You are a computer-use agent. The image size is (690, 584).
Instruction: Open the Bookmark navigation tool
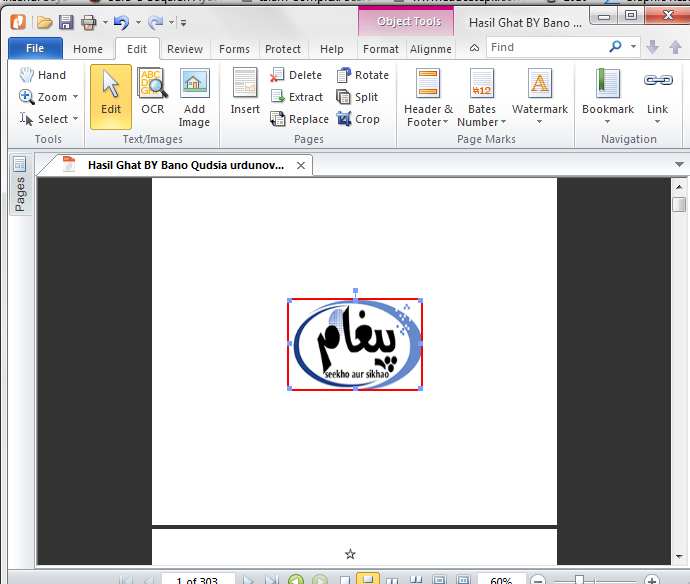(607, 96)
